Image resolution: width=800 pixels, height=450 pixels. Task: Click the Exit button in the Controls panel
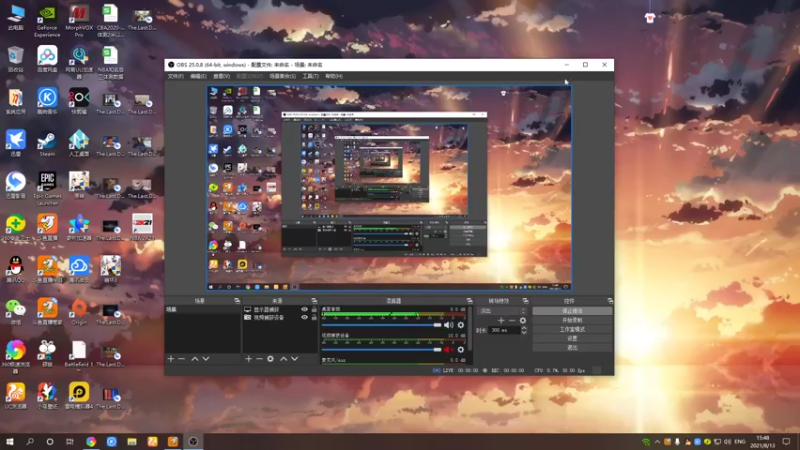click(572, 347)
